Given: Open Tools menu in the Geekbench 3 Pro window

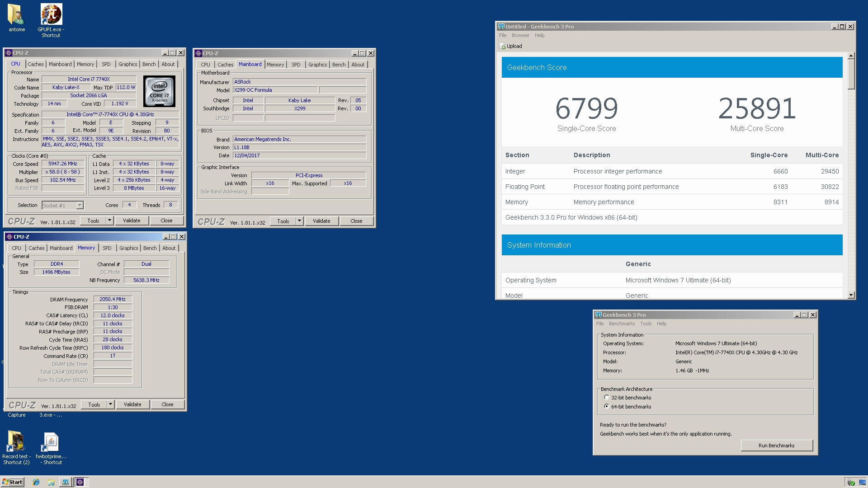Looking at the screenshot, I should (646, 324).
